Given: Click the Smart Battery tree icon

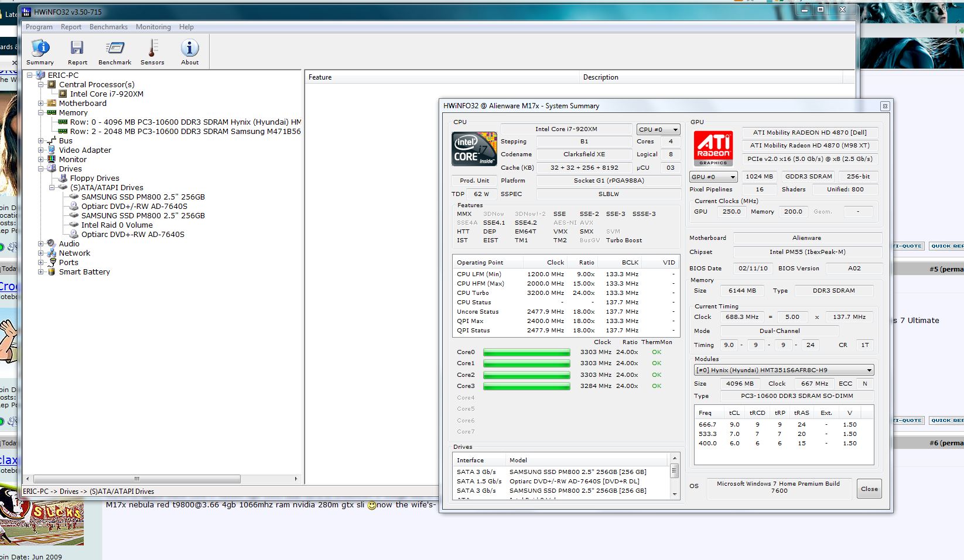Looking at the screenshot, I should click(x=52, y=272).
